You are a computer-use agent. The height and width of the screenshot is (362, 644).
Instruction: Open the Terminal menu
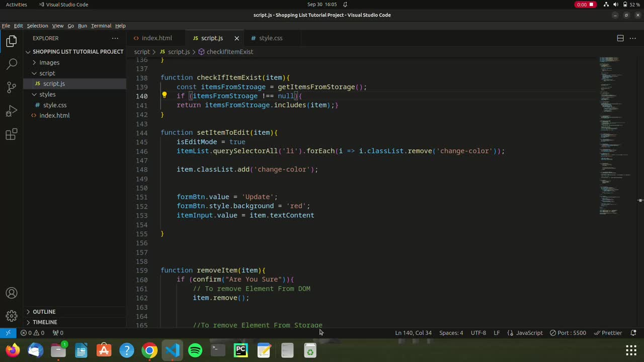101,26
